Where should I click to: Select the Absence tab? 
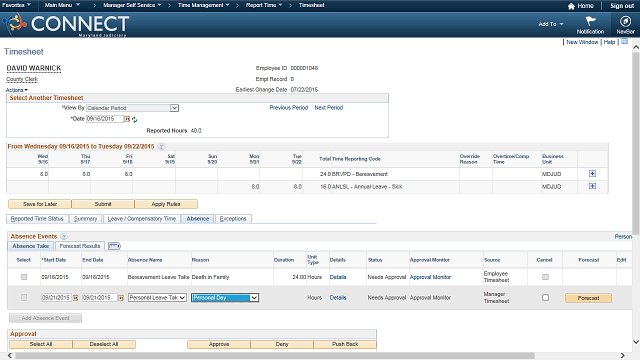[198, 219]
